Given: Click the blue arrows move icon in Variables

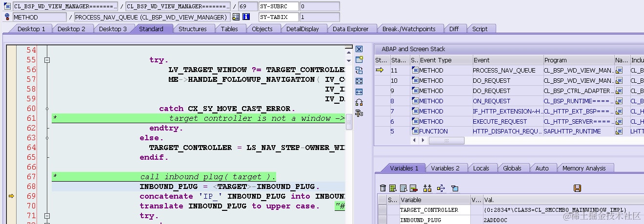Looking at the screenshot, I should pyautogui.click(x=441, y=188).
